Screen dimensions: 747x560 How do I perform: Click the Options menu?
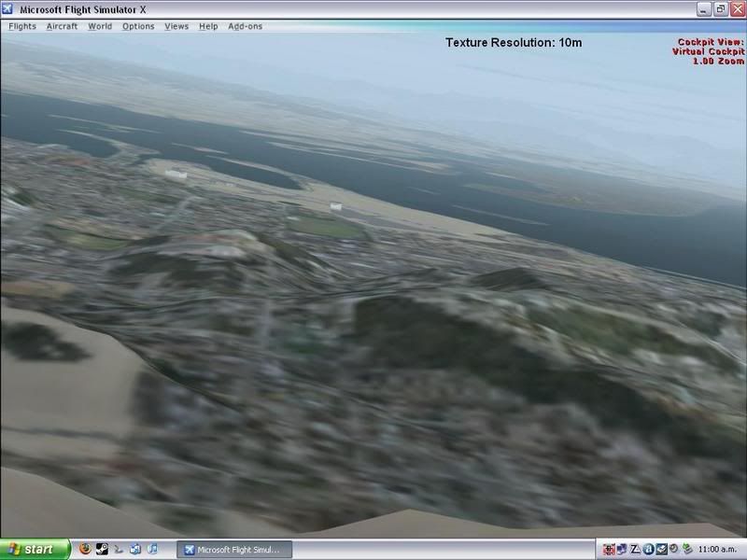point(138,26)
